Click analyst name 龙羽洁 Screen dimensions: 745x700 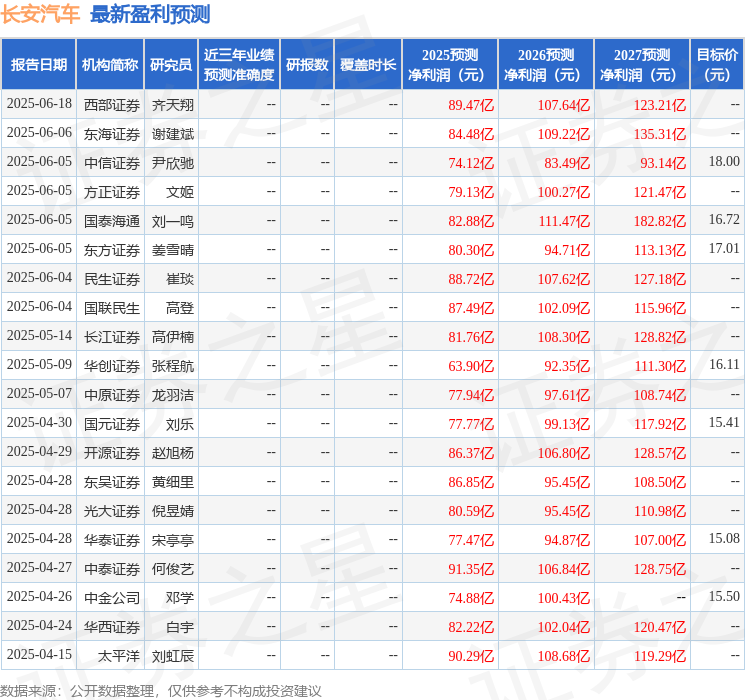pos(172,395)
